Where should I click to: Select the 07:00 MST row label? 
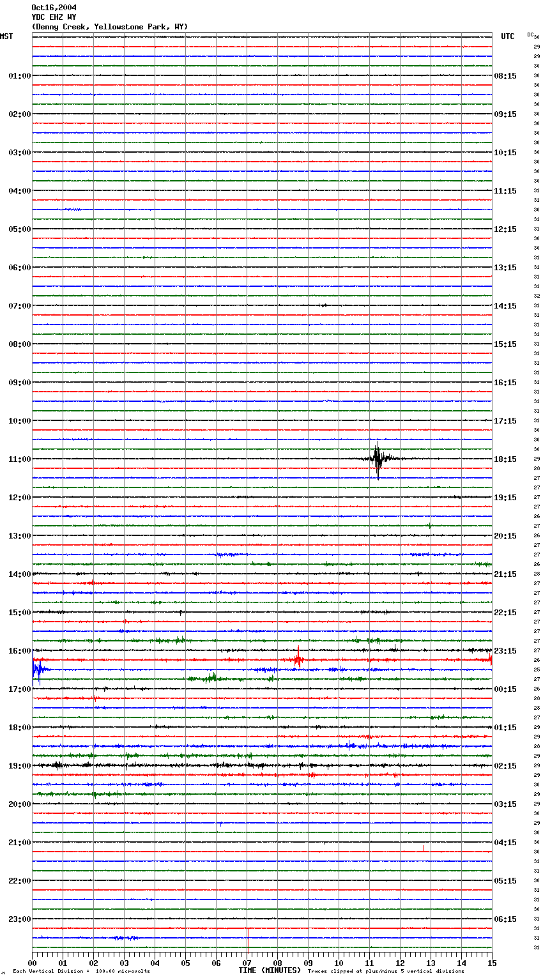pyautogui.click(x=19, y=306)
